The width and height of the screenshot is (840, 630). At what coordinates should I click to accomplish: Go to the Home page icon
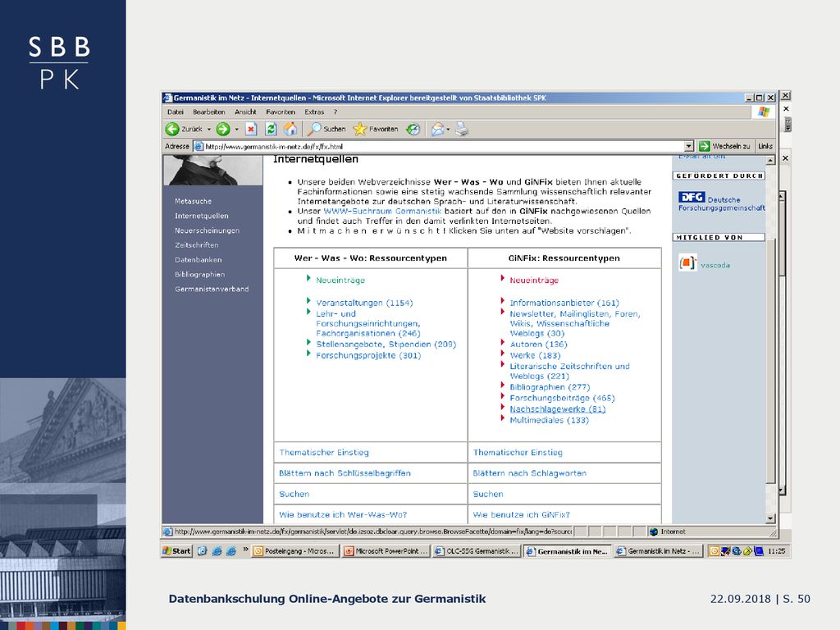(290, 129)
